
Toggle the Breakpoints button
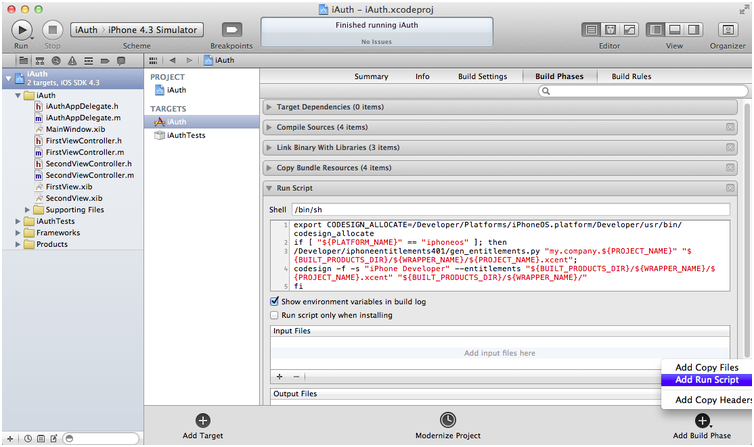click(232, 30)
